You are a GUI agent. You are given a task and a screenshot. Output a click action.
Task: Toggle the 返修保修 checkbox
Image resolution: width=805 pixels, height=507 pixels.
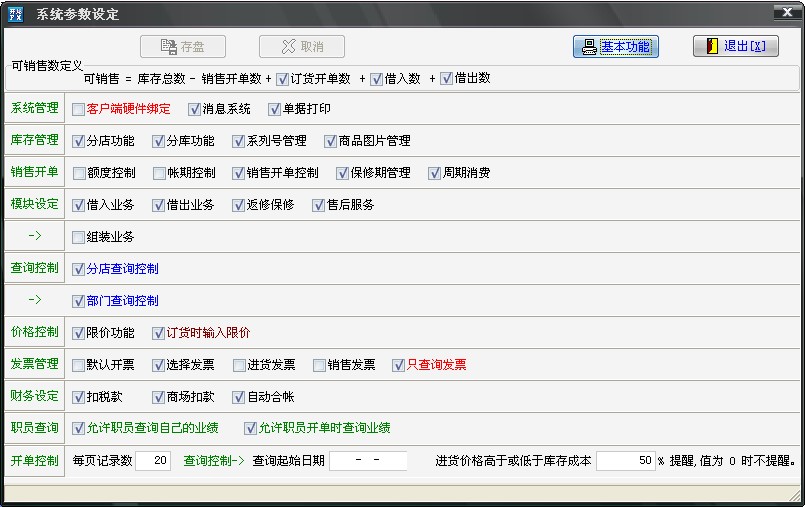[x=238, y=205]
